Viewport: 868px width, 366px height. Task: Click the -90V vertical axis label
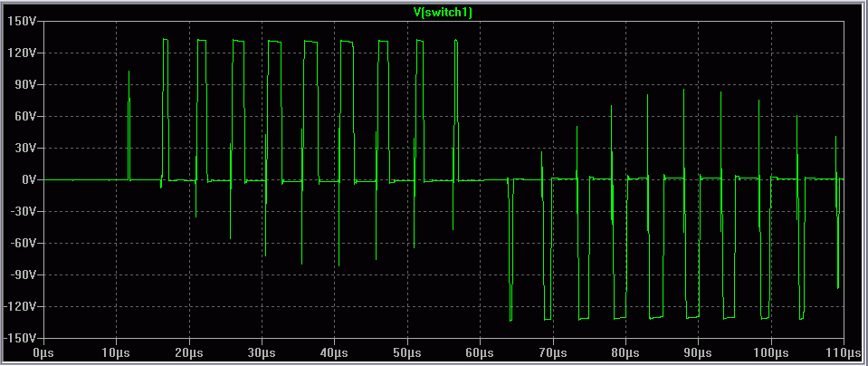23,274
